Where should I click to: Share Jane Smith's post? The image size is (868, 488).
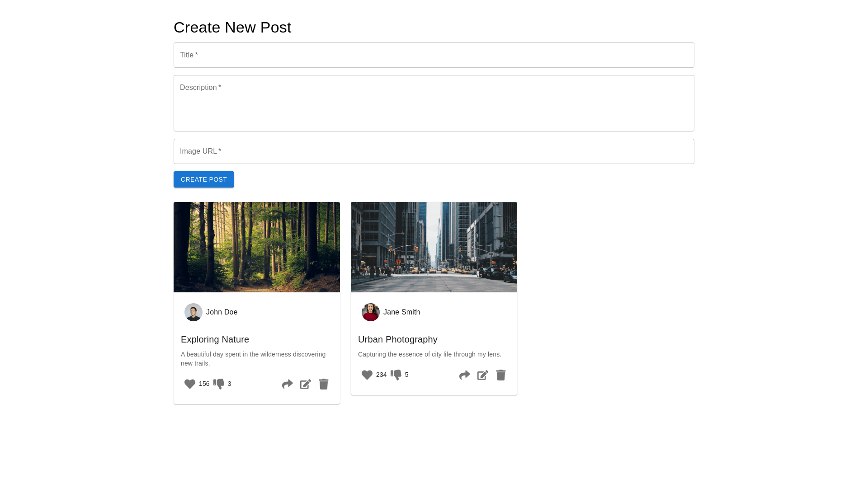pos(465,375)
